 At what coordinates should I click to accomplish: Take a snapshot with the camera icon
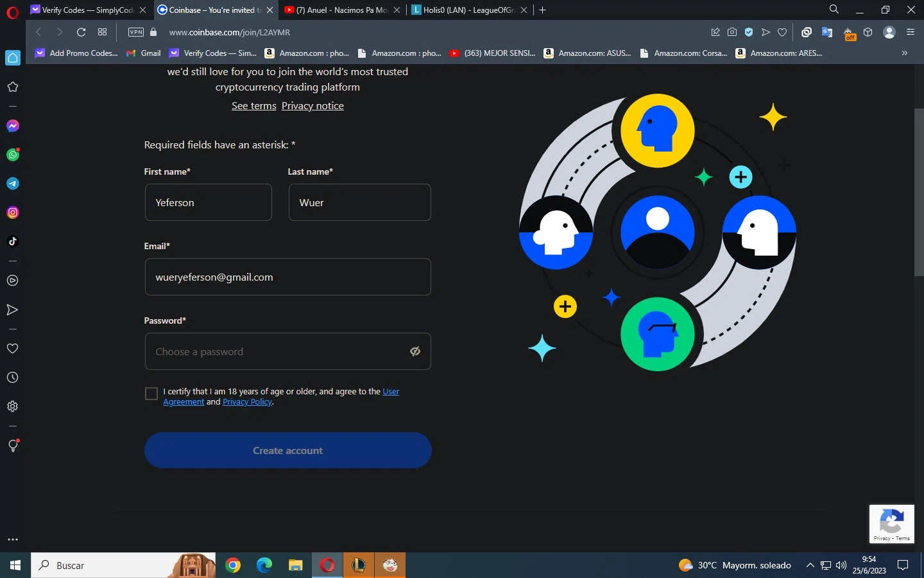(732, 32)
